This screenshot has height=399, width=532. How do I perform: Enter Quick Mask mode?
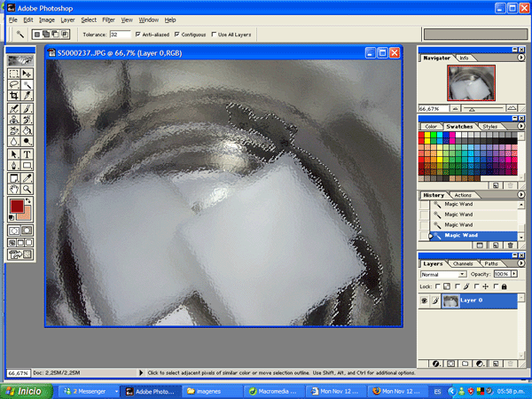click(27, 231)
